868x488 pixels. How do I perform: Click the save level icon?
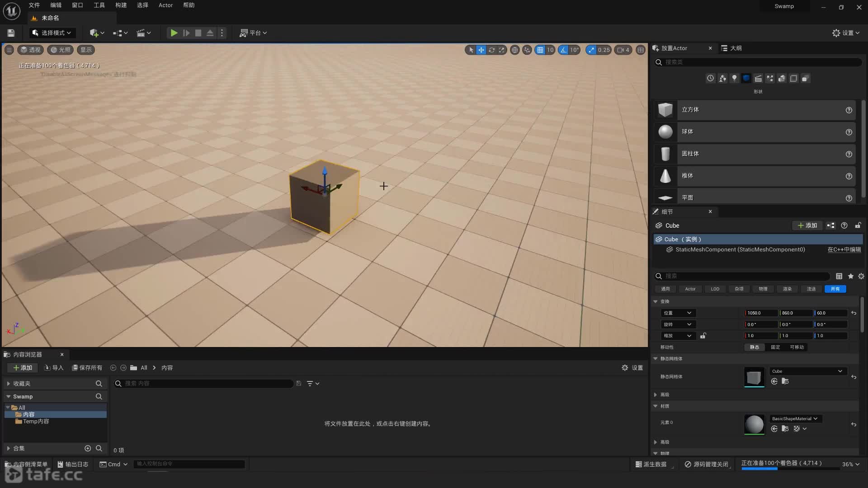click(11, 33)
